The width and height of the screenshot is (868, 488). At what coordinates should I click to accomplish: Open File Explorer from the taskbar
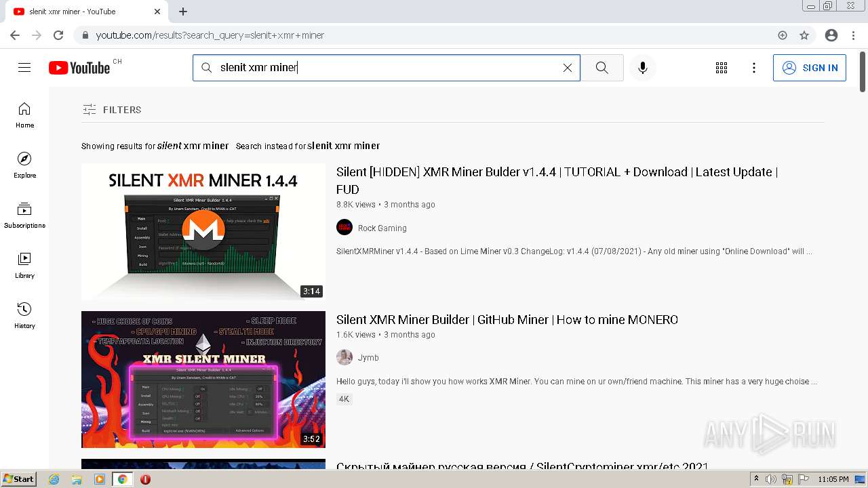point(77,479)
